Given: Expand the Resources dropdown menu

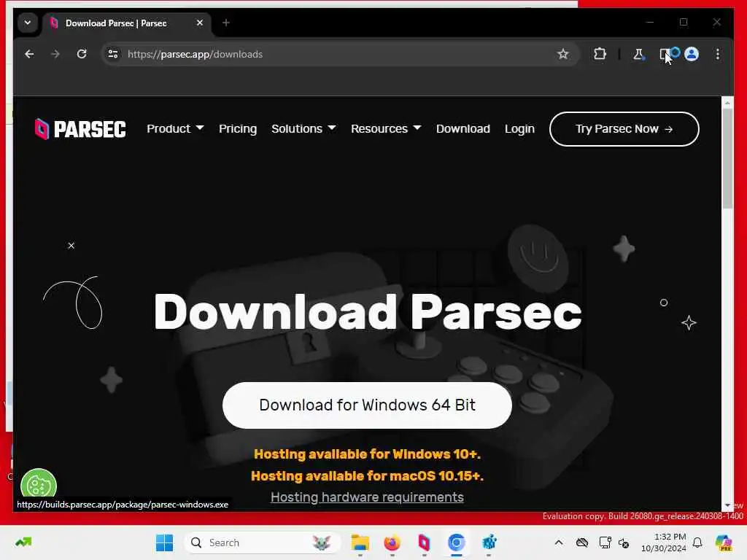Looking at the screenshot, I should 386,128.
